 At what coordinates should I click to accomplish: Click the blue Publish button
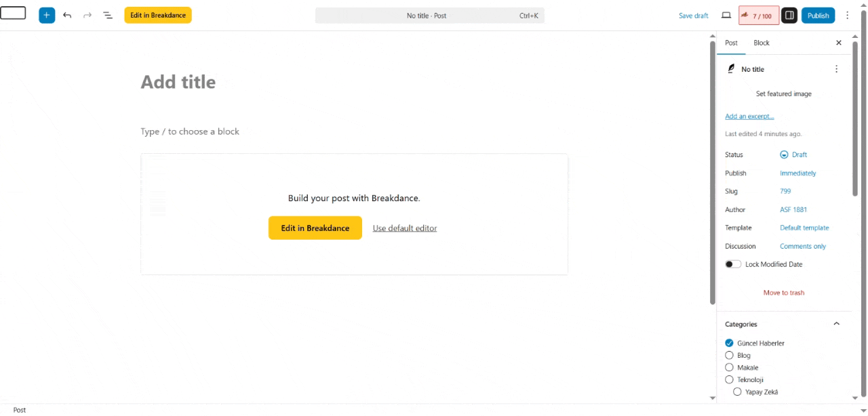818,15
